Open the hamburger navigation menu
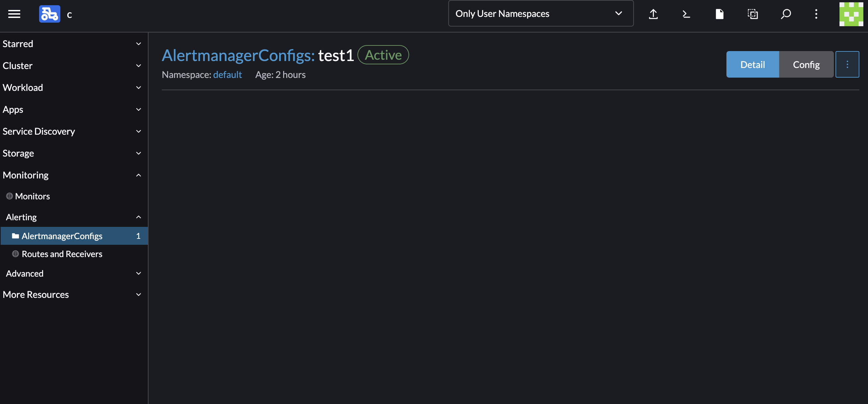868x404 pixels. pos(14,14)
